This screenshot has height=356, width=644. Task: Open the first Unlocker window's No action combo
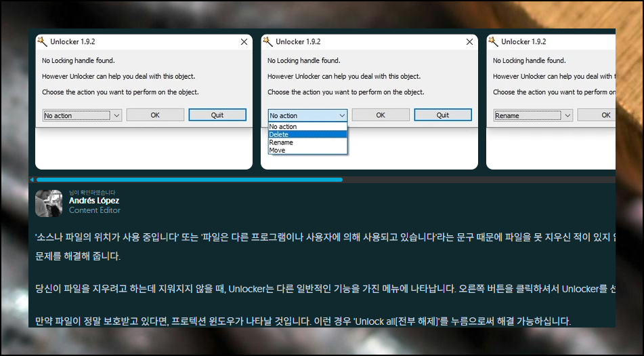[x=82, y=115]
